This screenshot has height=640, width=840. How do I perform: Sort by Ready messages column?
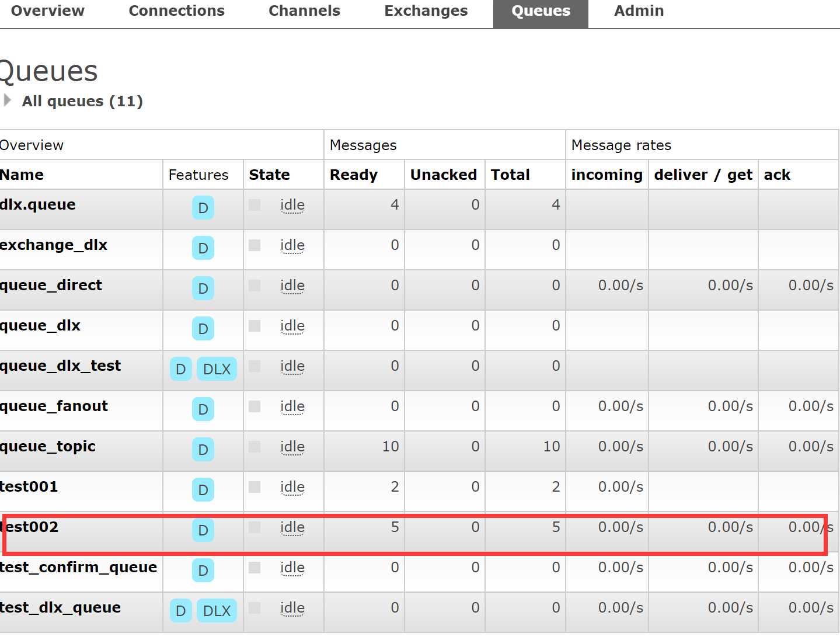pos(353,175)
